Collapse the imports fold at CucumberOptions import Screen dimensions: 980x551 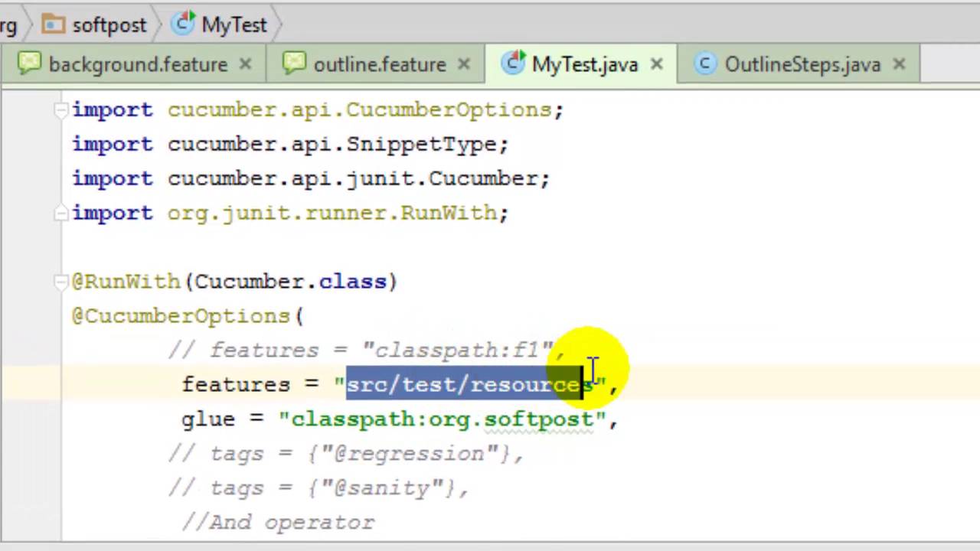pyautogui.click(x=61, y=110)
